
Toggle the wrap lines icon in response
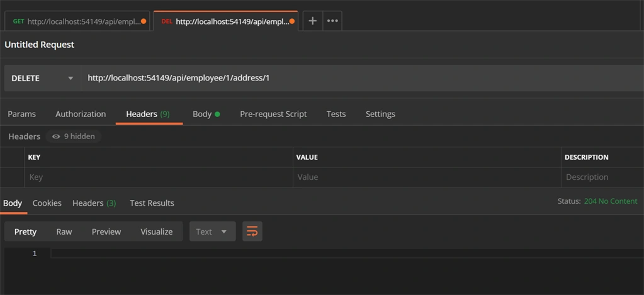coord(252,231)
